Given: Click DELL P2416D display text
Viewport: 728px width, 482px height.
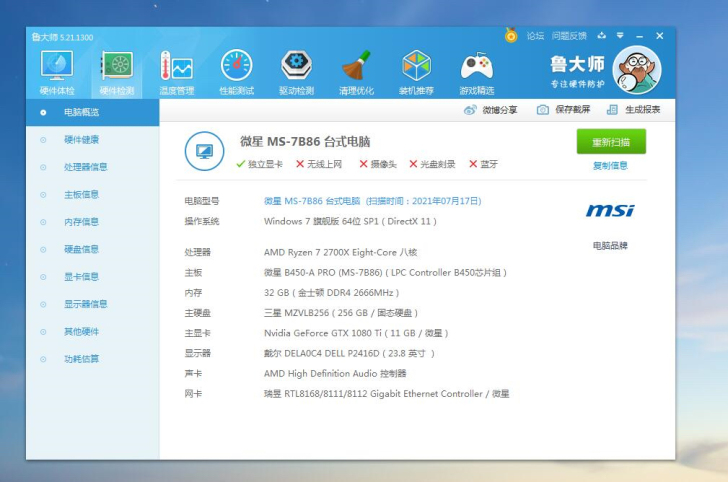Looking at the screenshot, I should click(349, 353).
